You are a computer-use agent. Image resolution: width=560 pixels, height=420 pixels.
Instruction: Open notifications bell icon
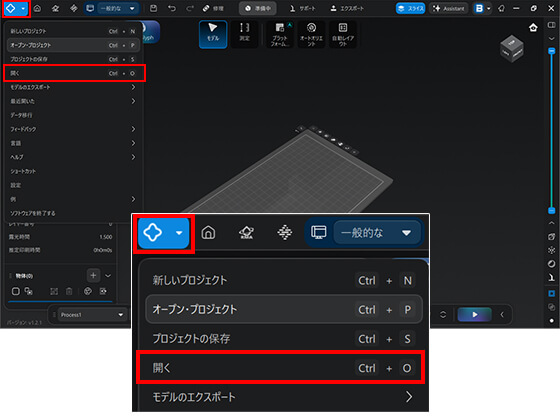coord(501,8)
